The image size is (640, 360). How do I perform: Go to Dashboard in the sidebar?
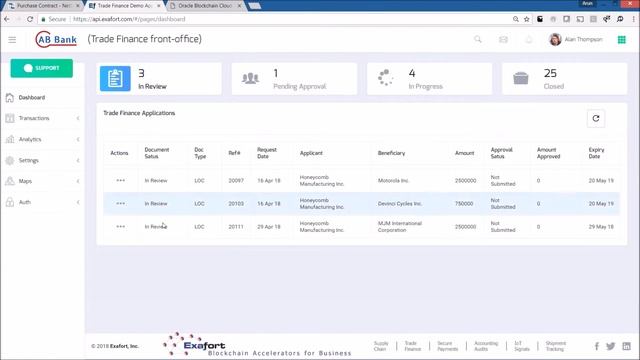(31, 98)
